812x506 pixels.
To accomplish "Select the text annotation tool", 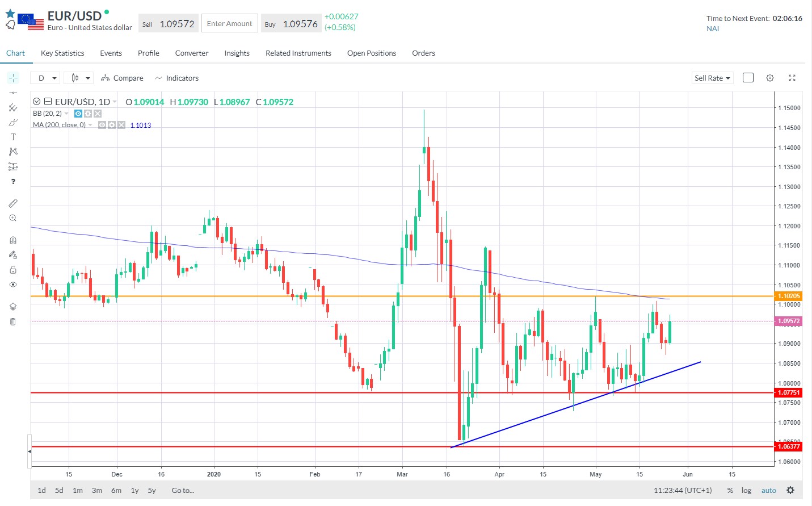I will tap(13, 137).
